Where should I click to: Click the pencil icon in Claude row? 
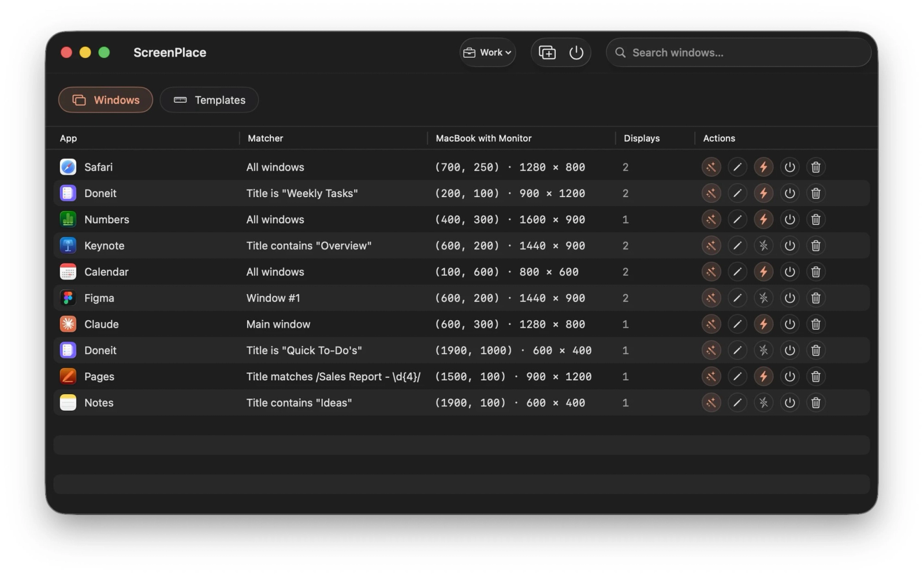pyautogui.click(x=737, y=324)
